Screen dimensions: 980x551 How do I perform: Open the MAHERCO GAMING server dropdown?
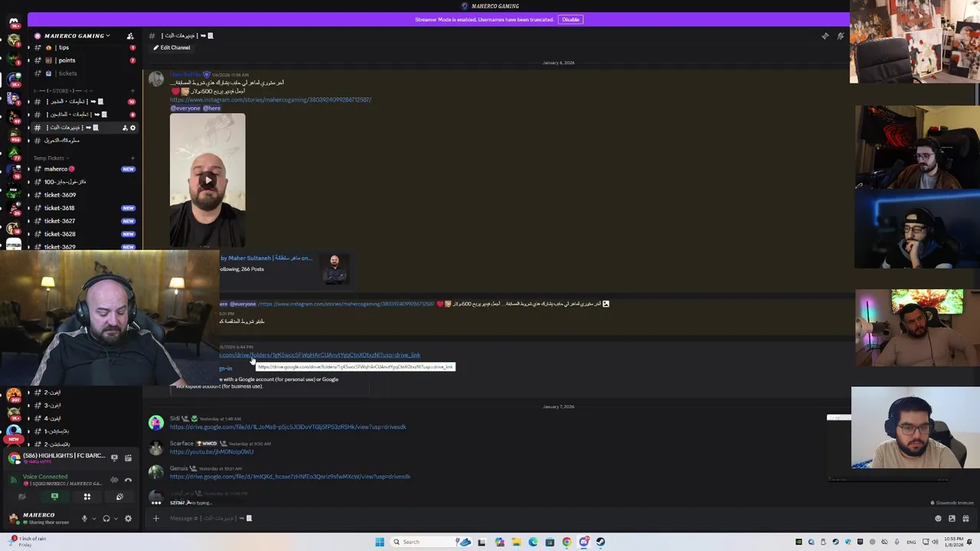pos(77,36)
